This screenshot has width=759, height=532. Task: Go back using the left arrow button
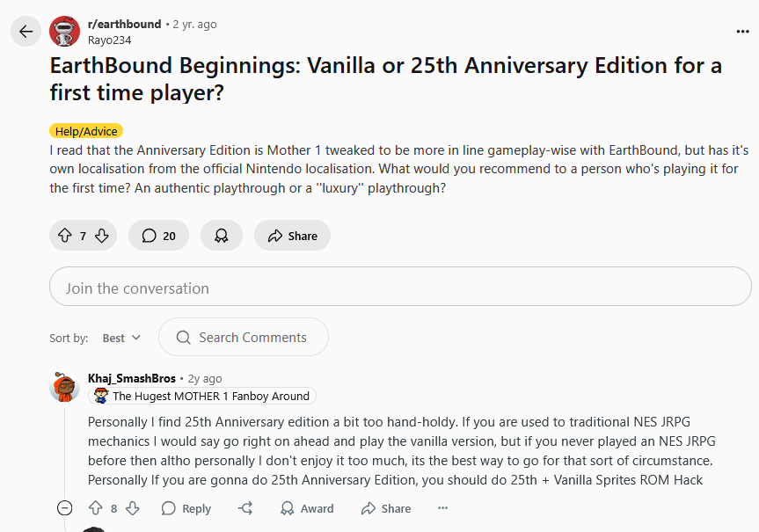(x=26, y=32)
